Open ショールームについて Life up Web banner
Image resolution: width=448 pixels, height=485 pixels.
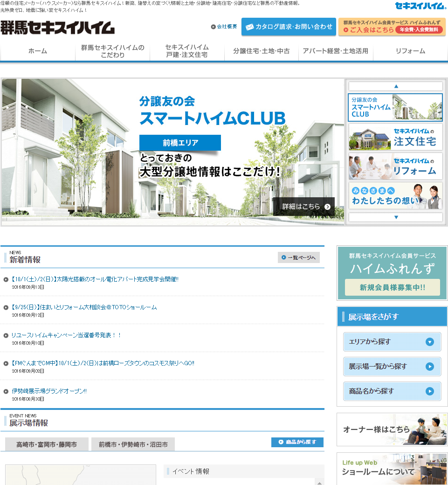392,469
